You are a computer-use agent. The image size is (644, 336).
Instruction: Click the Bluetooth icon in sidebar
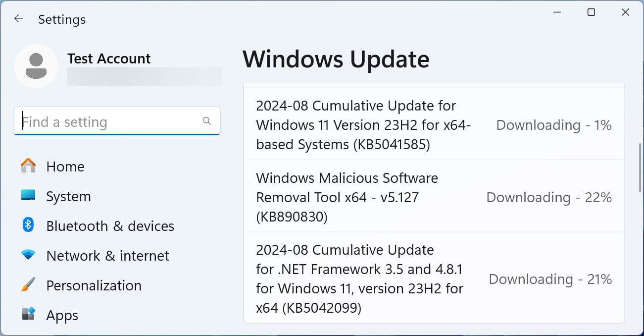coord(28,225)
